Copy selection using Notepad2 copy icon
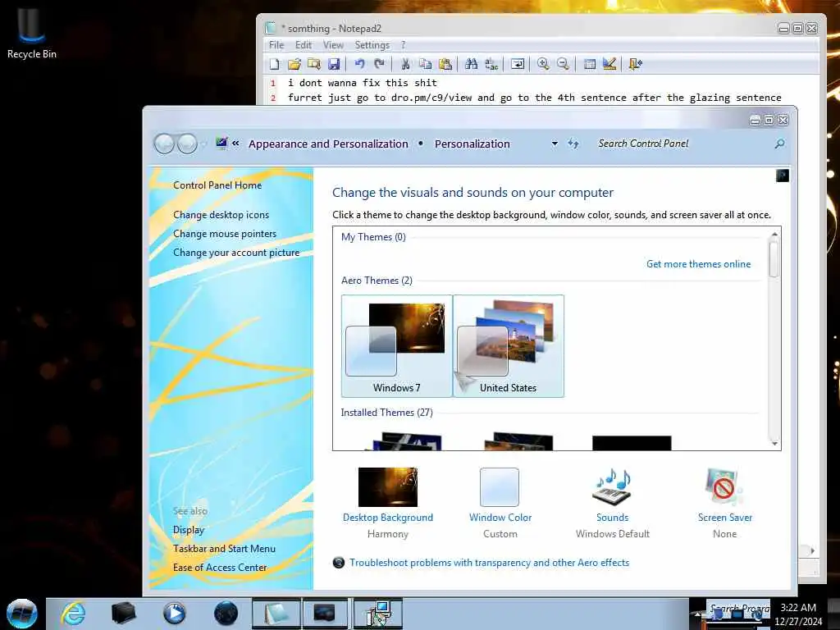 pos(426,64)
